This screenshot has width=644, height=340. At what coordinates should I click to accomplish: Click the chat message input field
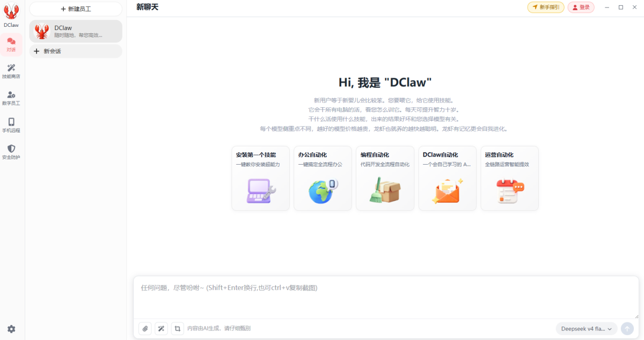386,298
